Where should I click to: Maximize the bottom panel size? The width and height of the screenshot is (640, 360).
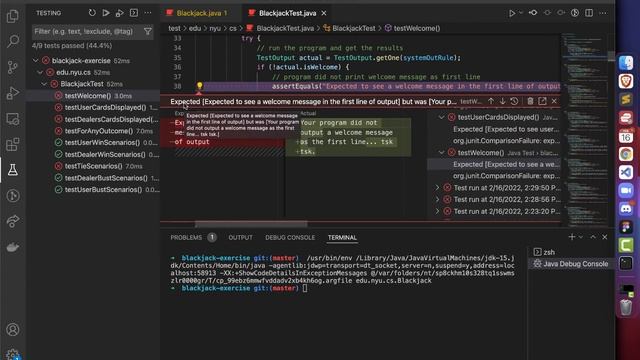tap(593, 237)
